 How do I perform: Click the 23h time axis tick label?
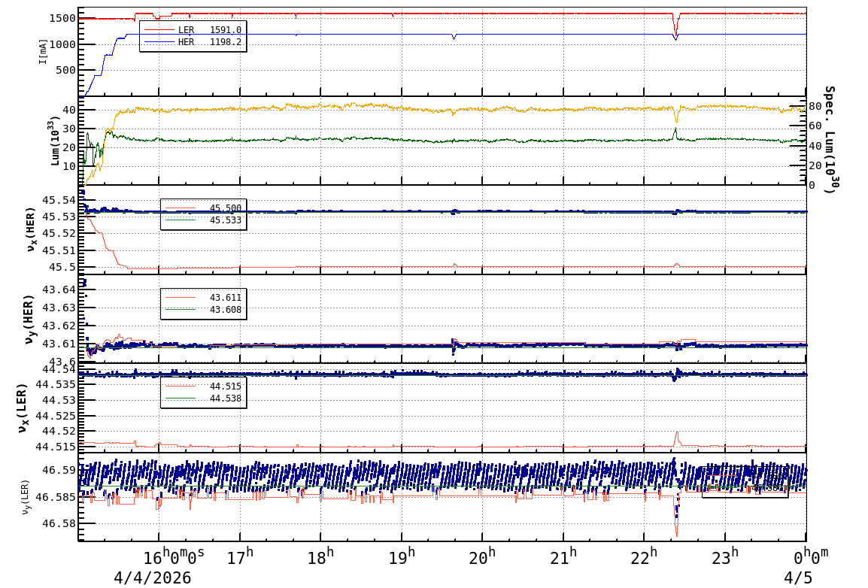(x=725, y=557)
